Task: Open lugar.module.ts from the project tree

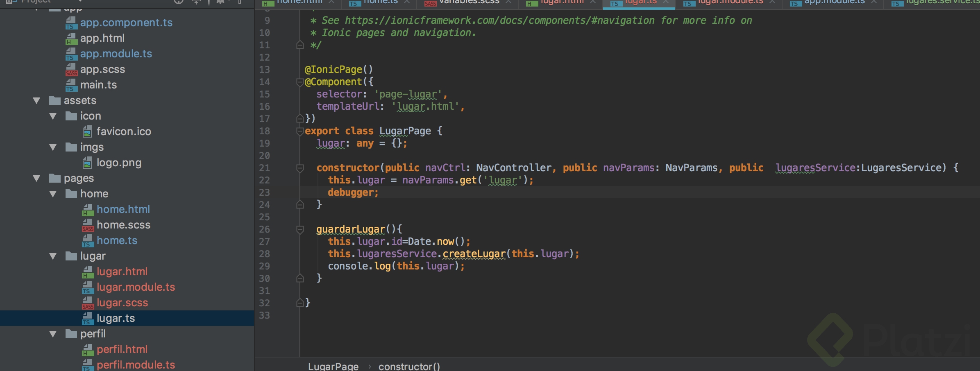Action: (x=136, y=287)
